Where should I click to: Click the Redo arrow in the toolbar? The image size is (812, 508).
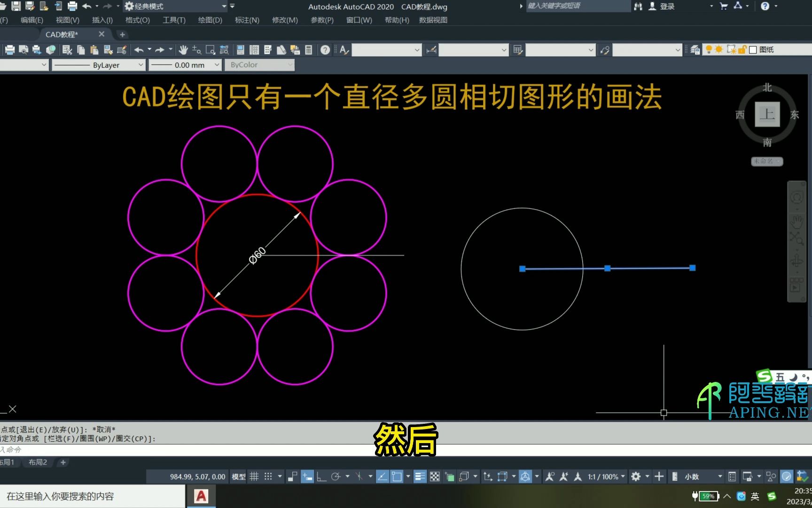[x=160, y=49]
